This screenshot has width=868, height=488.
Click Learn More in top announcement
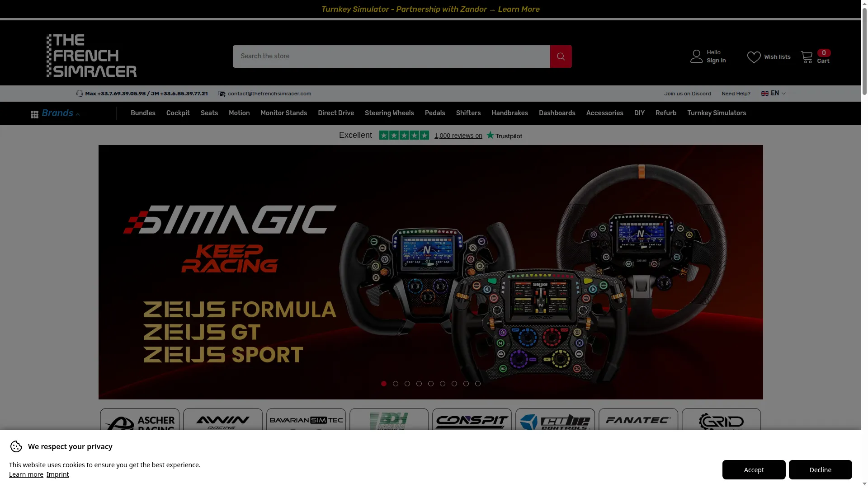click(x=519, y=9)
